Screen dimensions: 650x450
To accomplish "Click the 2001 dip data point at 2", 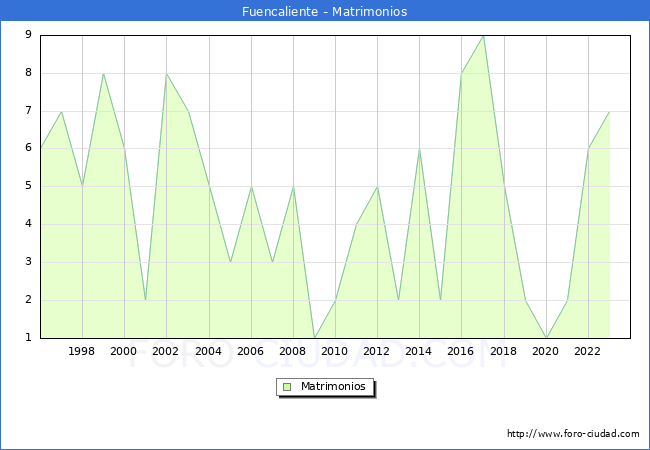I will [x=146, y=300].
